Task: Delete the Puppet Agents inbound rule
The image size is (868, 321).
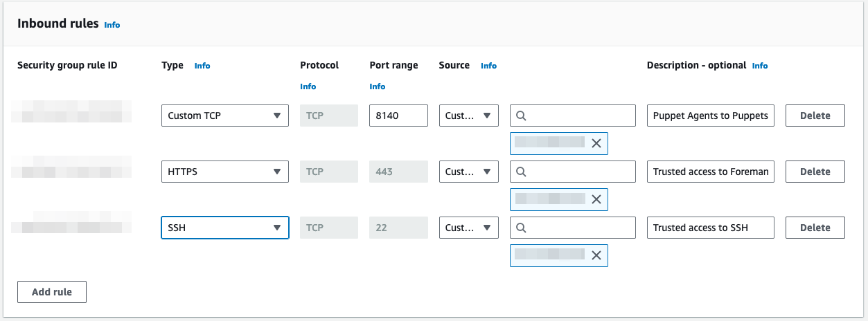Action: [815, 116]
